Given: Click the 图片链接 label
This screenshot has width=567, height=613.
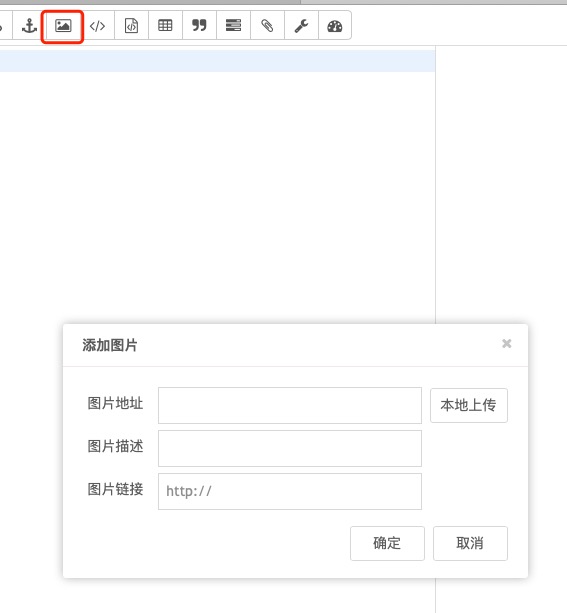Looking at the screenshot, I should tap(115, 489).
